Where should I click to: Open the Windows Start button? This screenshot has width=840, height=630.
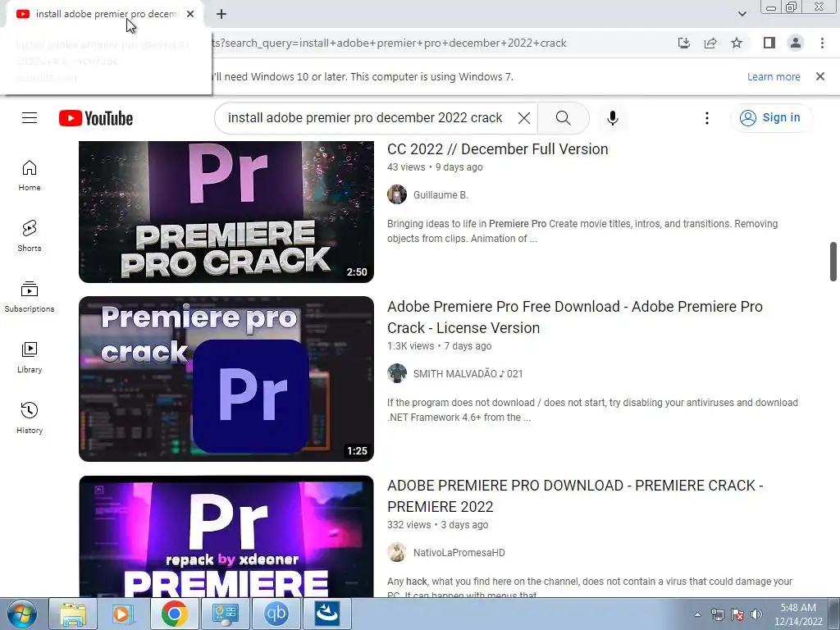pyautogui.click(x=22, y=614)
